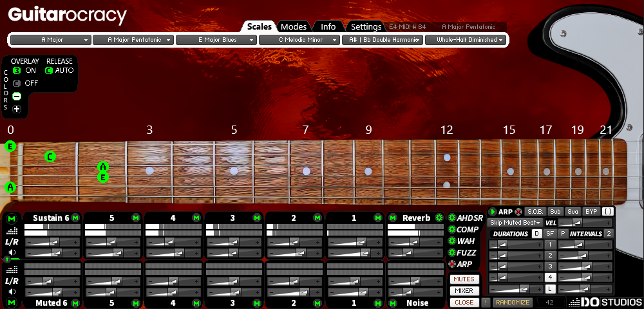
Task: Set overlay to ON
Action: (x=17, y=71)
